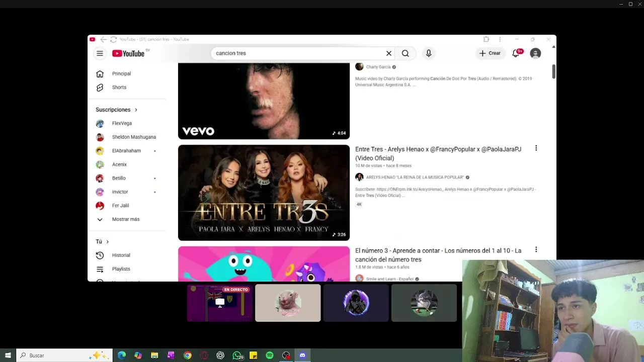Viewport: 644px width, 362px height.
Task: Expand the Tú section header
Action: tap(102, 242)
